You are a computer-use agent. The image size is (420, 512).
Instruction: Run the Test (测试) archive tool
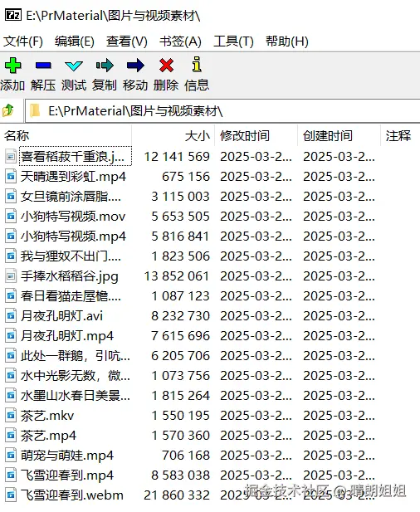pos(74,66)
